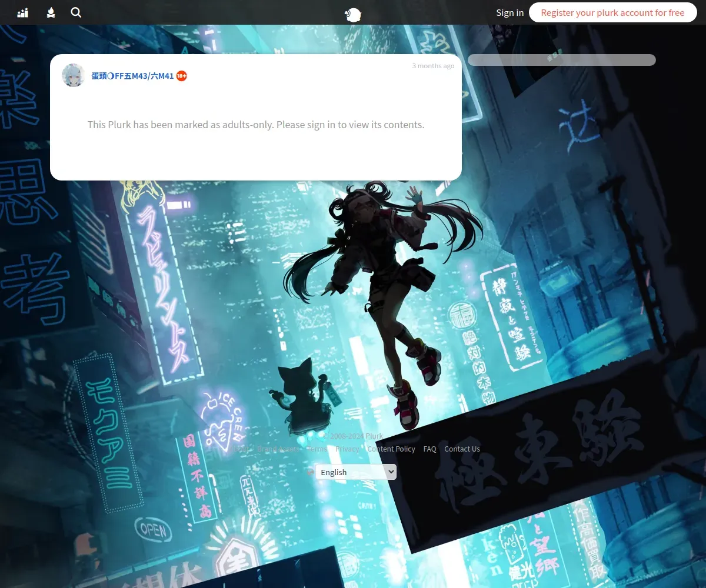Click the 18+ adult badge icon

[x=182, y=76]
